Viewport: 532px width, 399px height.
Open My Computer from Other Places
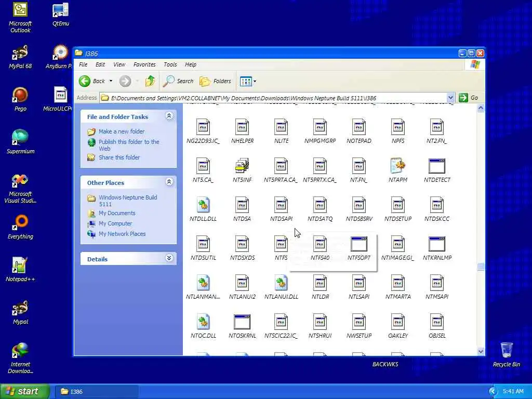(115, 223)
